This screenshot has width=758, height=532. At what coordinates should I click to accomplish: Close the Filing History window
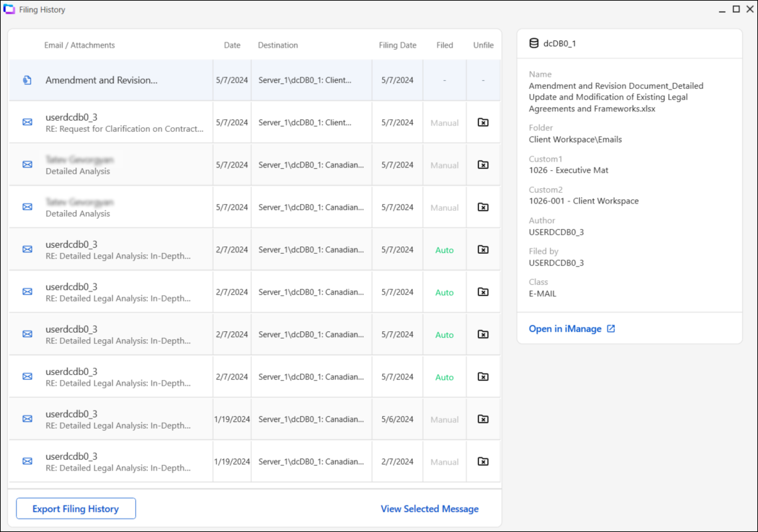pos(750,9)
